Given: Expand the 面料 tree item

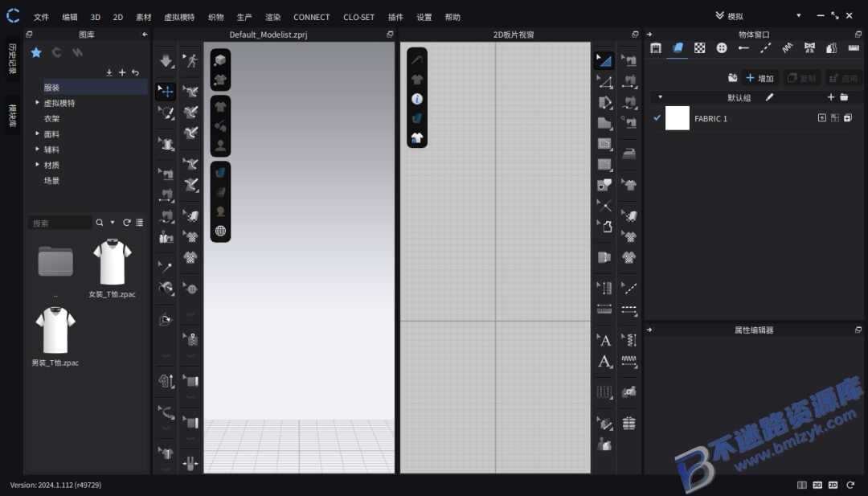Looking at the screenshot, I should pos(37,133).
